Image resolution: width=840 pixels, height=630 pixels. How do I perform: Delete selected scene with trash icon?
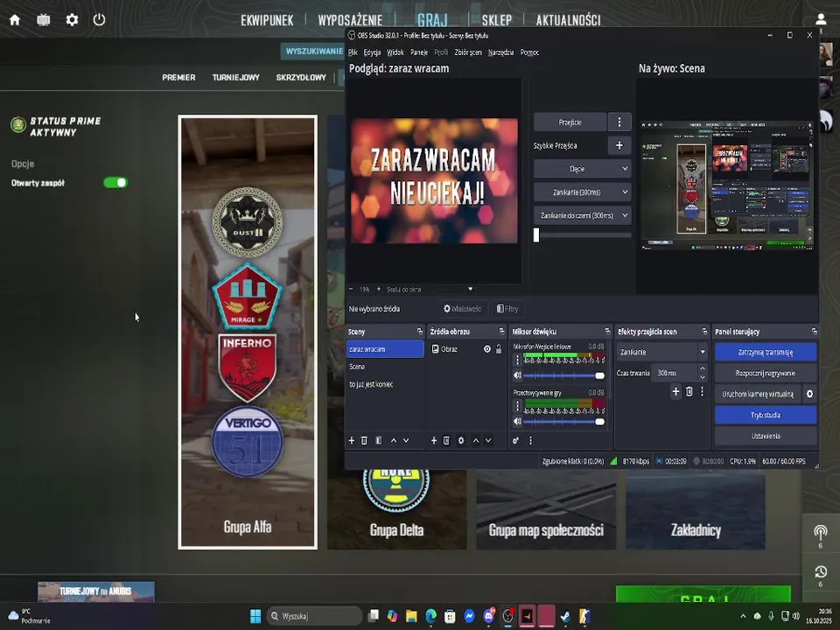[x=364, y=440]
